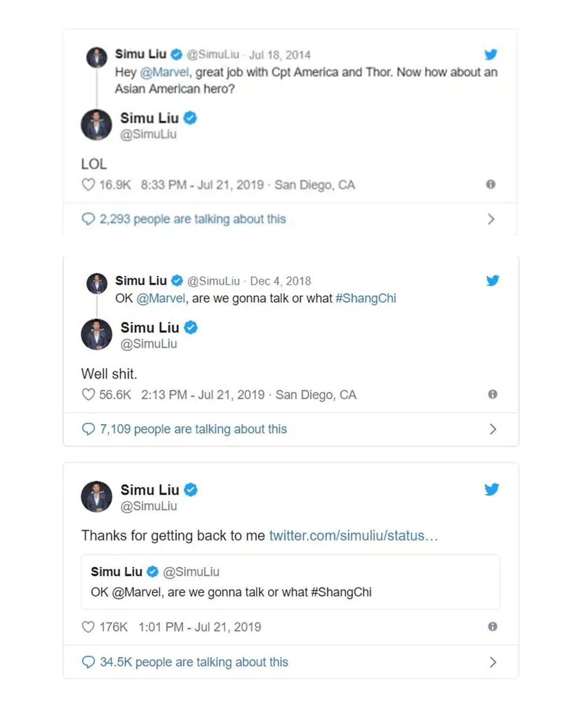The height and width of the screenshot is (728, 582).
Task: Open the info icon beside 1:01 PM timestamp
Action: pos(492,627)
